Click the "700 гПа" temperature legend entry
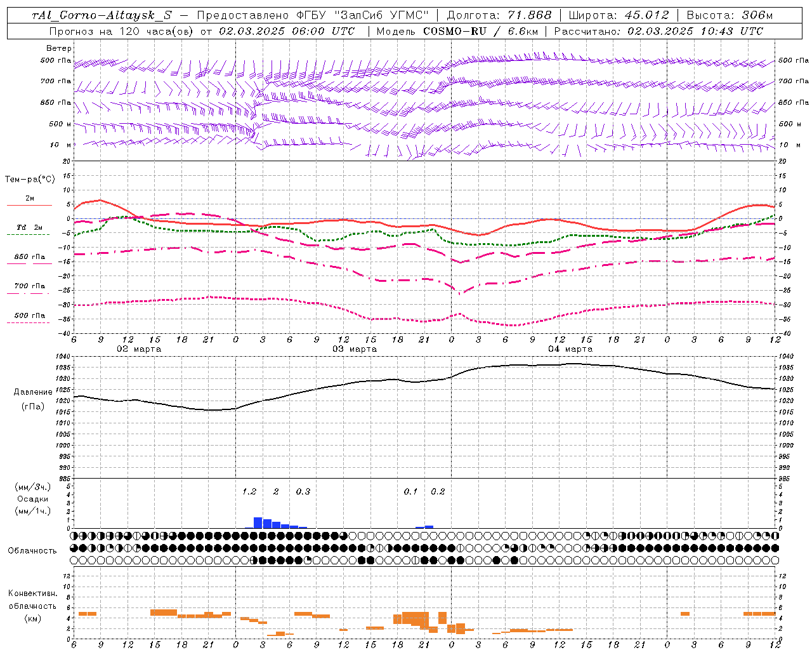The height and width of the screenshot is (650, 812). (29, 286)
